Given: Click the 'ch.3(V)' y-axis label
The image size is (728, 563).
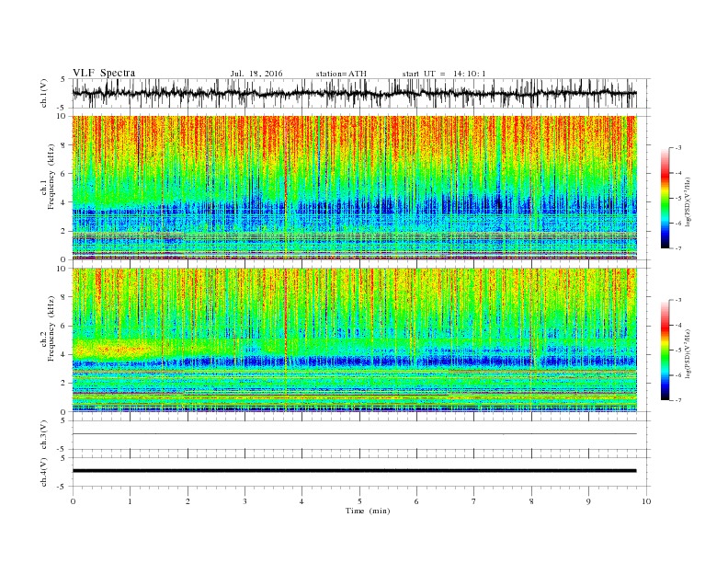Looking at the screenshot, I should coord(44,435).
